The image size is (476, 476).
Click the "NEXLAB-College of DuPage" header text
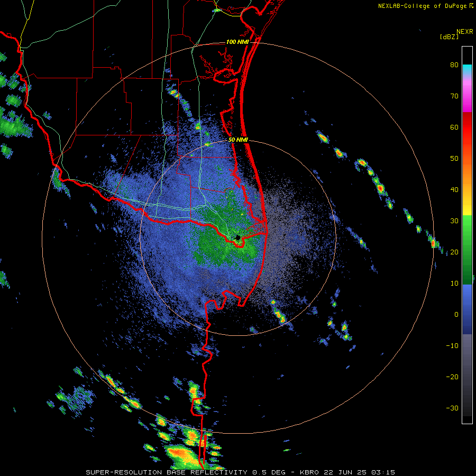pyautogui.click(x=422, y=6)
